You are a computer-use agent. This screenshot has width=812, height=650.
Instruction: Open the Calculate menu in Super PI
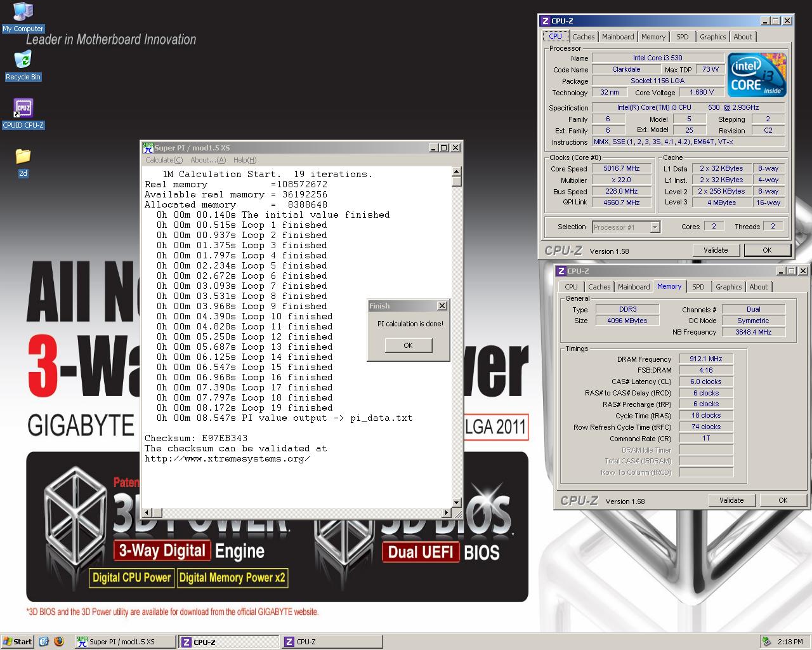(164, 160)
